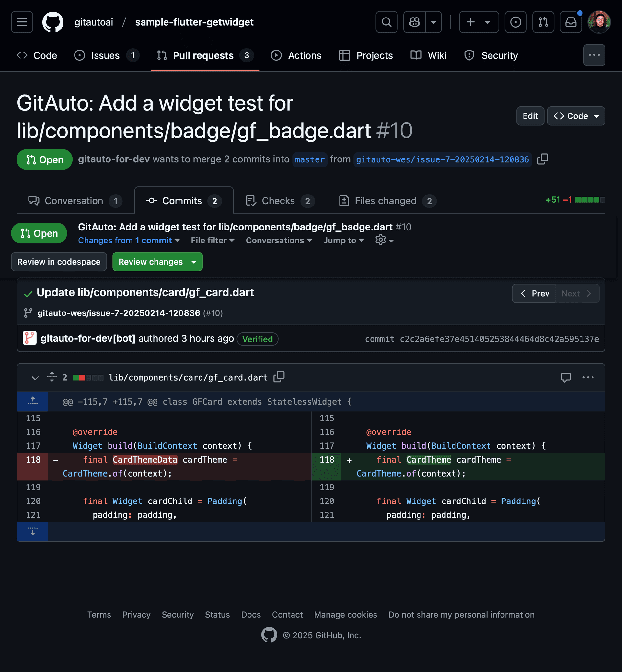Open the notifications inbox icon
Screen dimensions: 622x672
click(x=570, y=22)
